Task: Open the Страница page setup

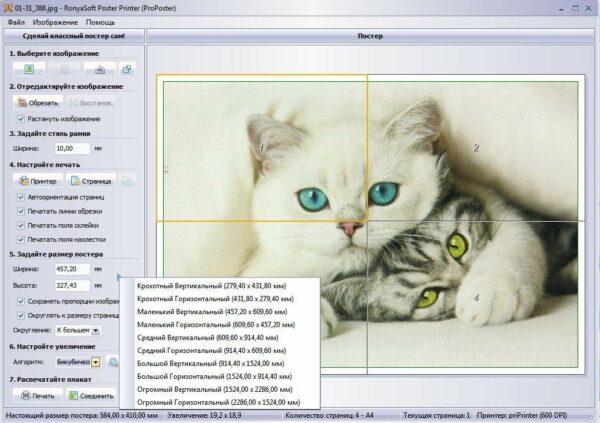Action: 91,181
